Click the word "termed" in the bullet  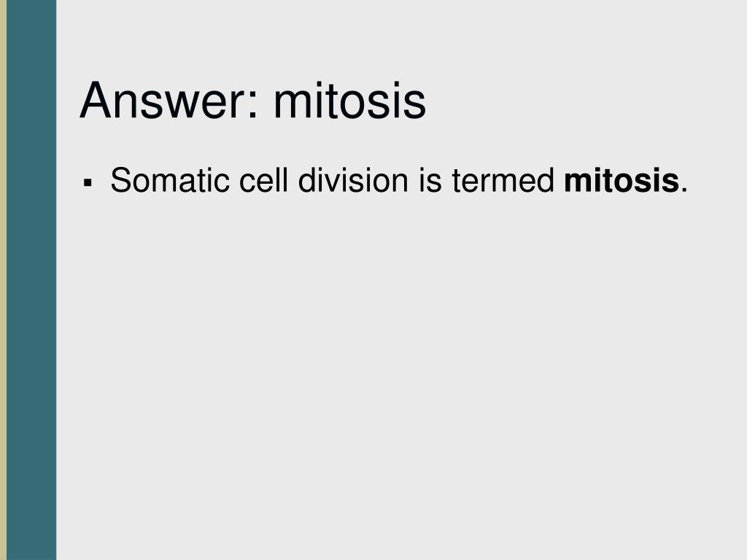click(503, 181)
